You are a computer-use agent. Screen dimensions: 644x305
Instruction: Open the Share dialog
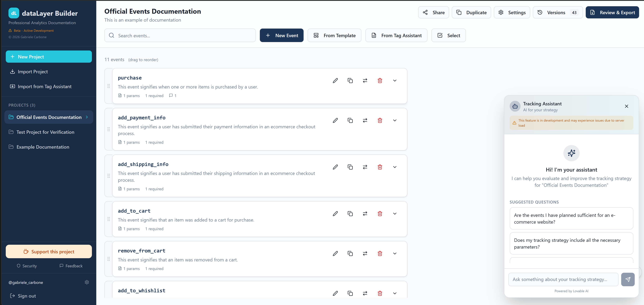pyautogui.click(x=434, y=12)
